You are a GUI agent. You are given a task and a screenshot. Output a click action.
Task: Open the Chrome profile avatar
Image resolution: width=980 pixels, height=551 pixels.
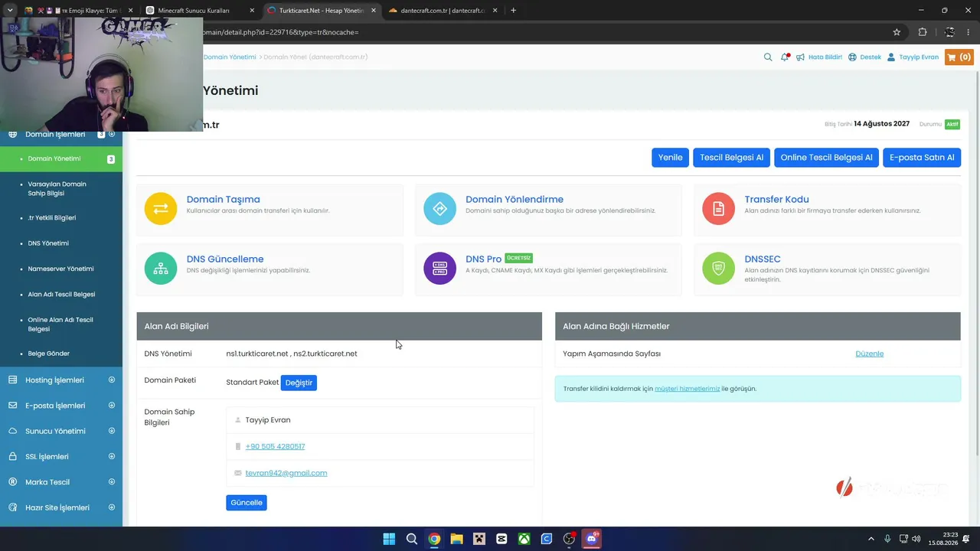(x=949, y=32)
